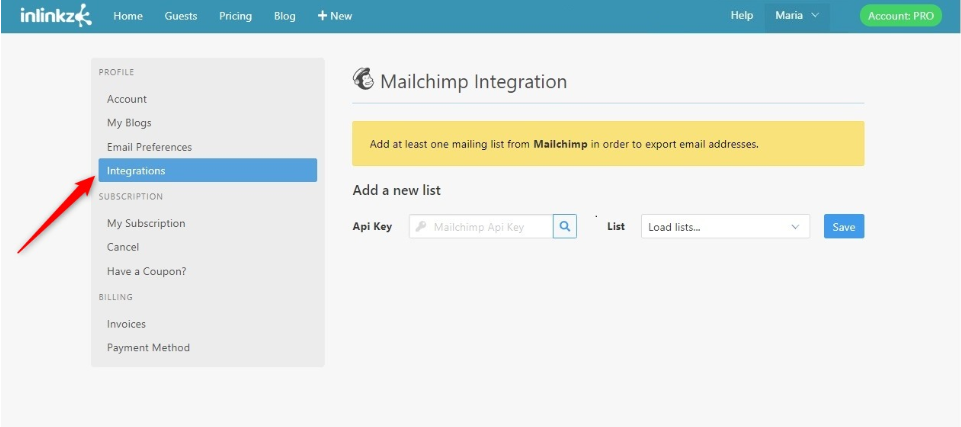This screenshot has height=427, width=961.
Task: Click the SUBSCRIPTION section header
Action: 131,197
